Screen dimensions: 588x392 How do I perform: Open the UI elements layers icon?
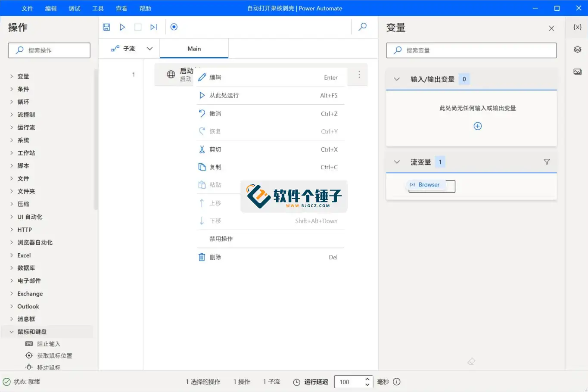tap(578, 50)
